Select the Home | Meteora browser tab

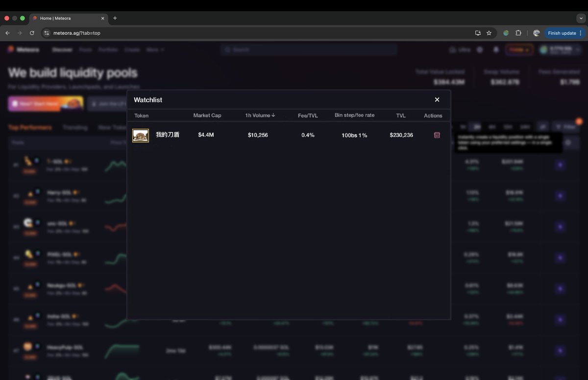click(69, 18)
